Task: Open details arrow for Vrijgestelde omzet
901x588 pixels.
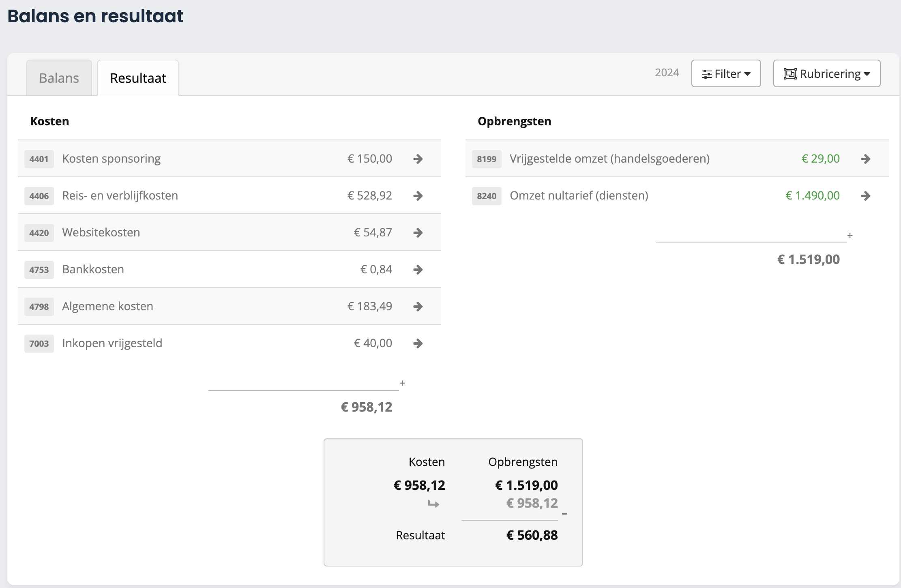Action: tap(866, 159)
